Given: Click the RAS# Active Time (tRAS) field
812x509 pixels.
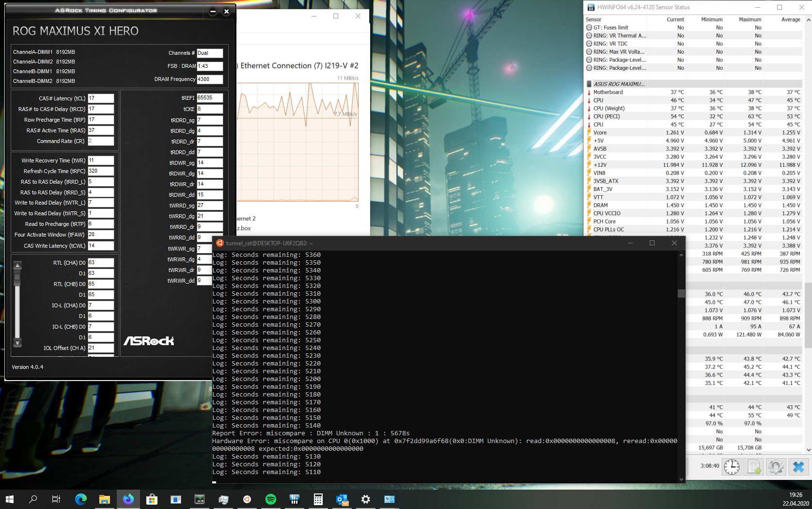Looking at the screenshot, I should tap(101, 130).
